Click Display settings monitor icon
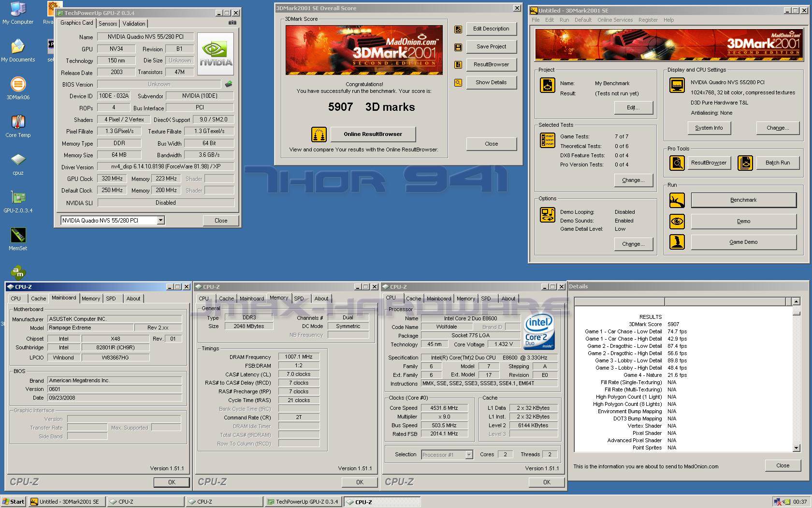Image resolution: width=812 pixels, height=508 pixels. (x=677, y=86)
